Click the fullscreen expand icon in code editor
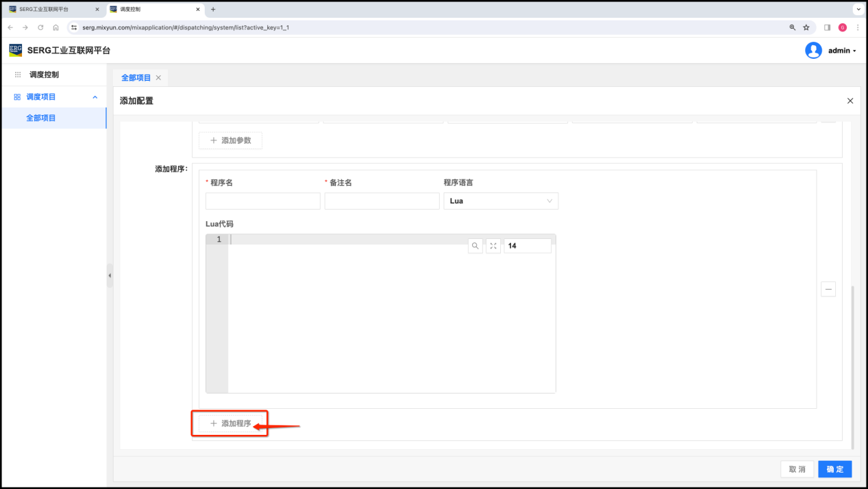This screenshot has width=868, height=489. (493, 246)
